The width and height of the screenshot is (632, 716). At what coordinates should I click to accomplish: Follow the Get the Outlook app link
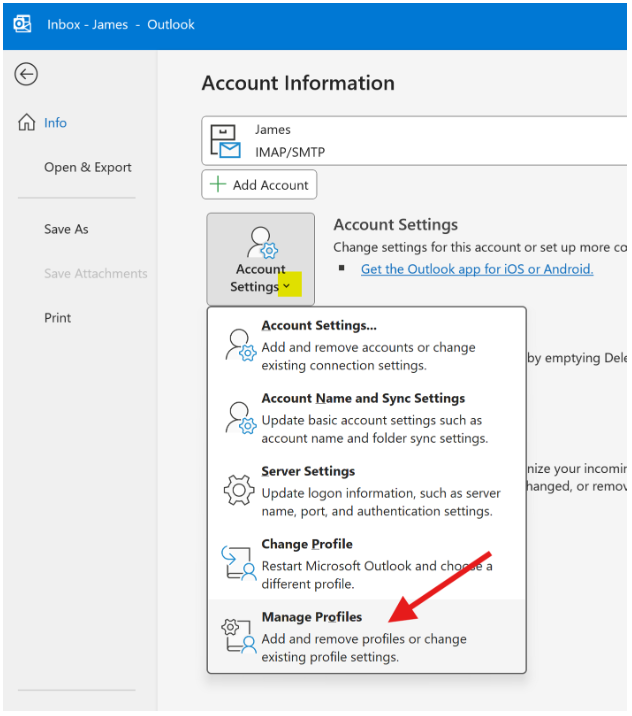click(477, 269)
